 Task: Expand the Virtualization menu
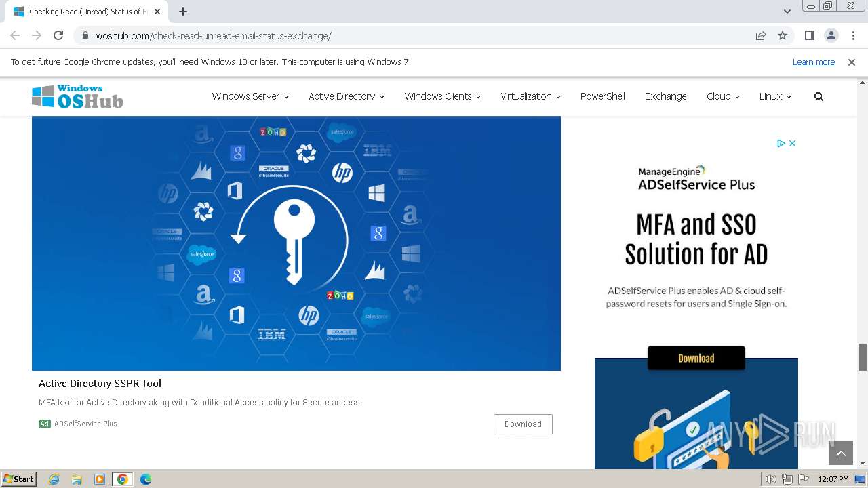(530, 96)
